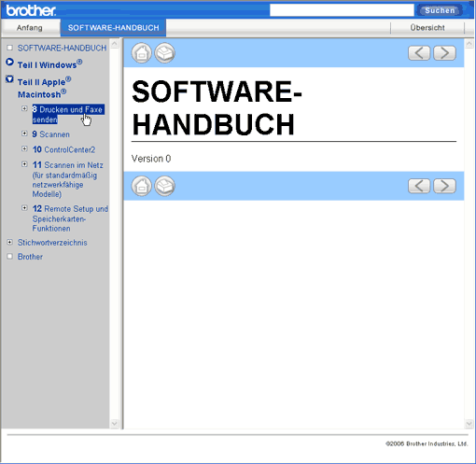Go to previous page using top arrow
The height and width of the screenshot is (464, 476).
coord(419,53)
